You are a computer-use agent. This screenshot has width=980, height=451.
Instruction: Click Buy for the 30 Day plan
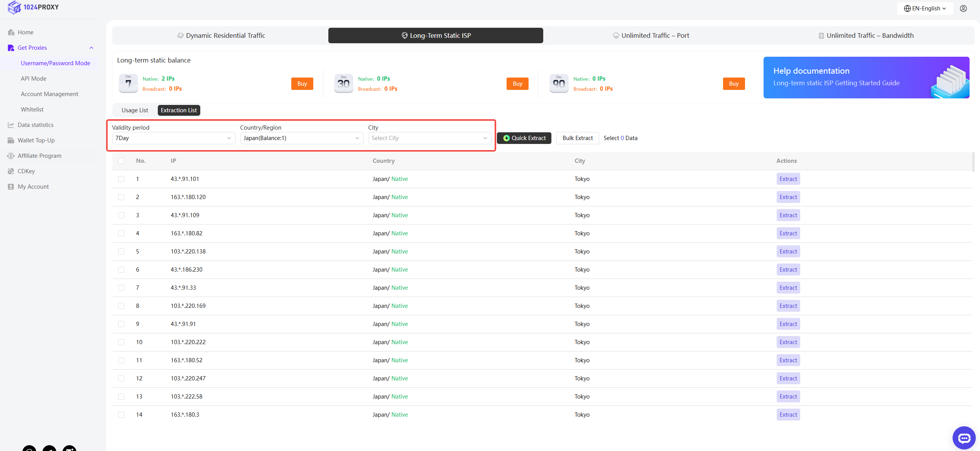point(517,84)
